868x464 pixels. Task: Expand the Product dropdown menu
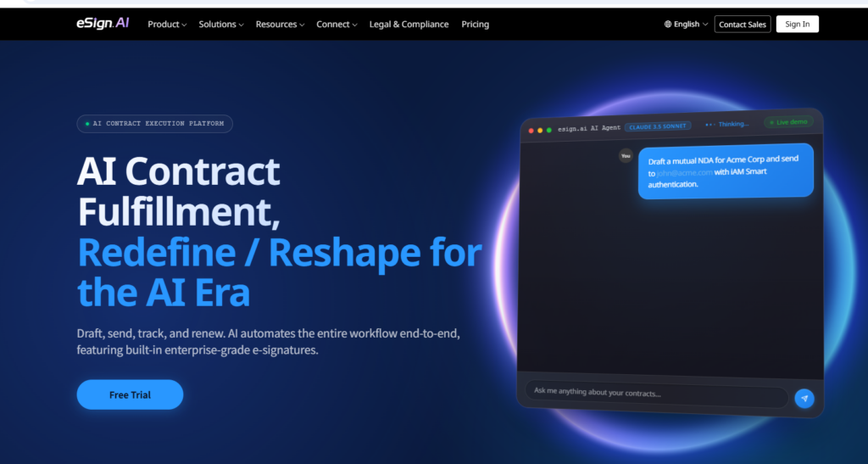click(167, 25)
